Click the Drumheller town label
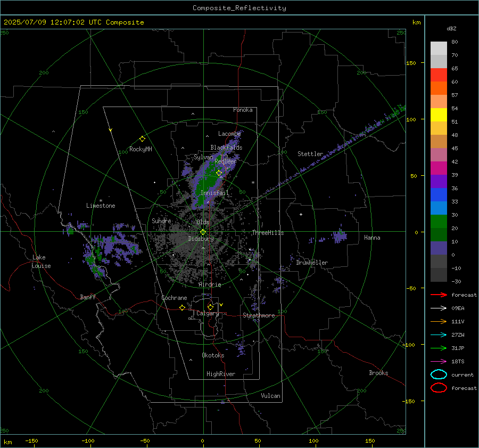479x448 pixels. pyautogui.click(x=312, y=263)
